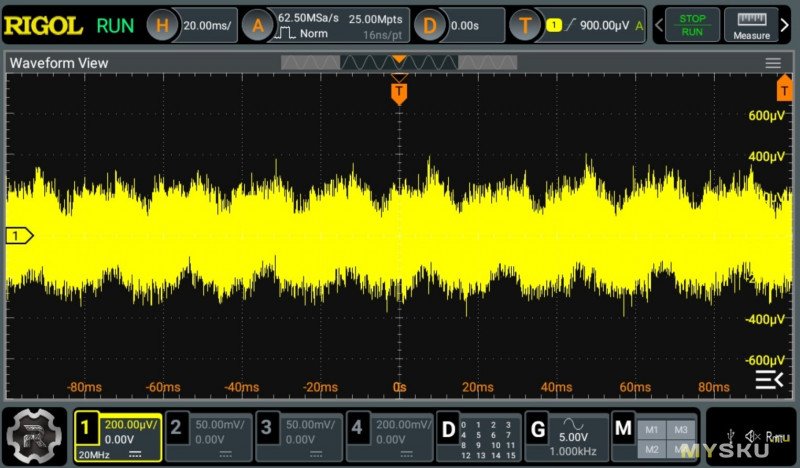Open the Trigger settings (T icon)
Image resolution: width=800 pixels, height=468 pixels.
[x=526, y=26]
